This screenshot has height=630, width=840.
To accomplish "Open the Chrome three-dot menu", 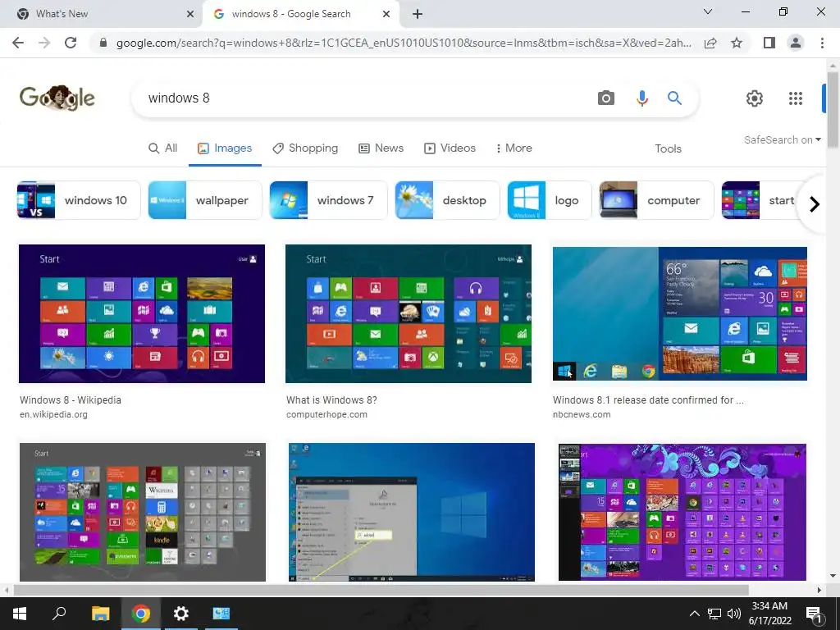I will click(822, 43).
